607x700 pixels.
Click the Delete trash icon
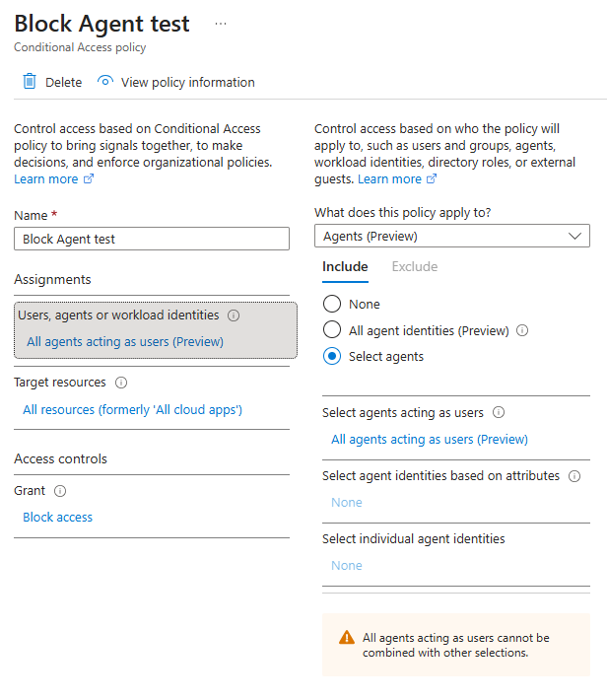(30, 82)
